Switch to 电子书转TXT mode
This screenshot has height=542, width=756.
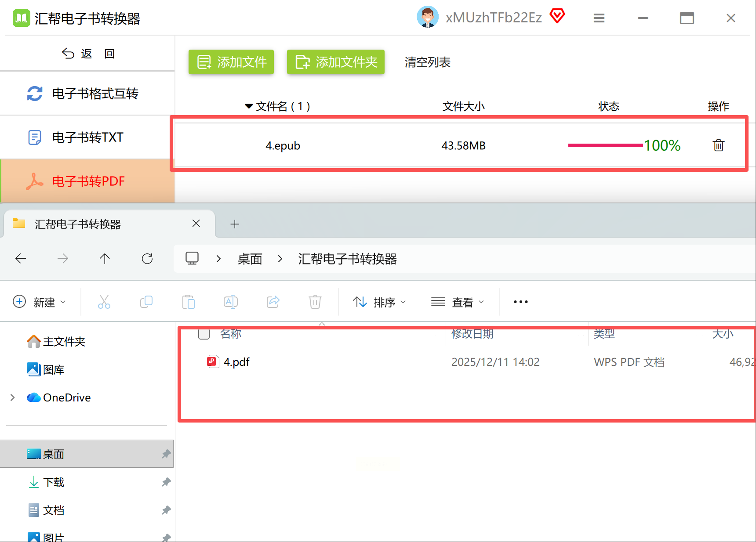pyautogui.click(x=87, y=137)
